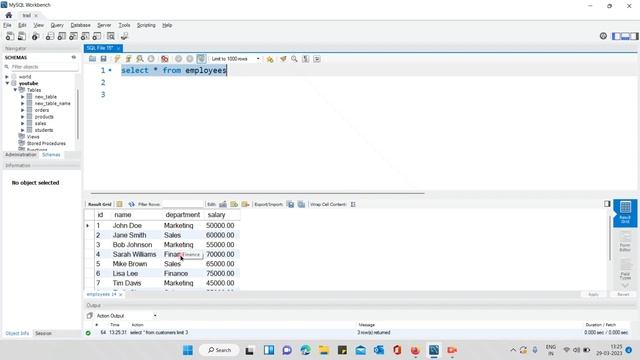
Task: Toggle continue-on-error red icon
Action: point(164,59)
